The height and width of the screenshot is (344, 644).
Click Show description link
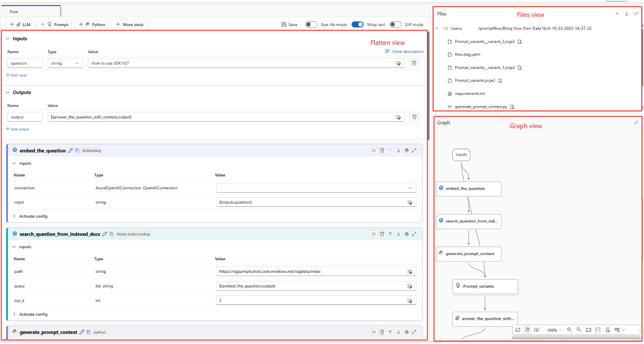405,51
